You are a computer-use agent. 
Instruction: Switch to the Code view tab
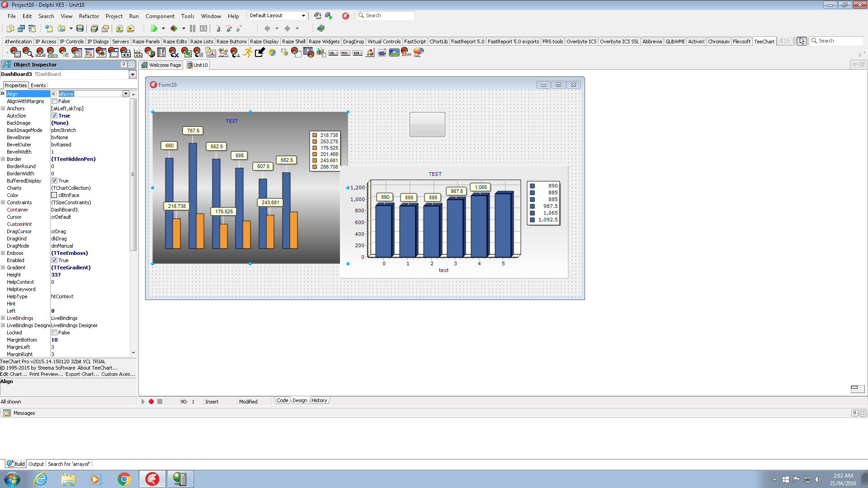click(282, 401)
